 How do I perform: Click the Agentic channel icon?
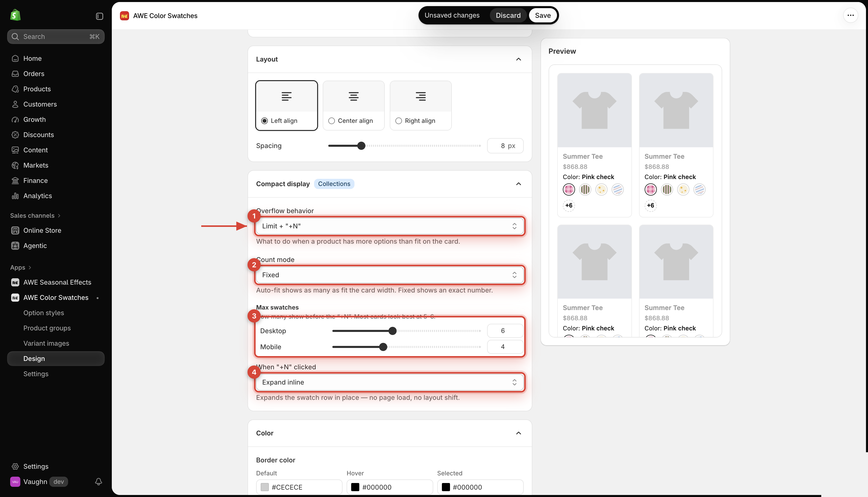click(x=15, y=246)
